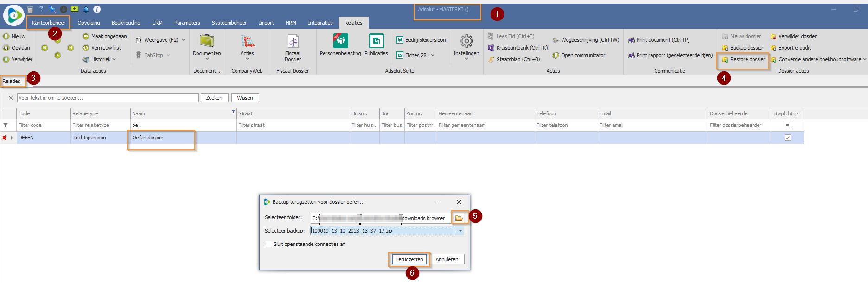The height and width of the screenshot is (283, 868).
Task: Click the Bedrijfsleidersloon icon
Action: (x=399, y=40)
